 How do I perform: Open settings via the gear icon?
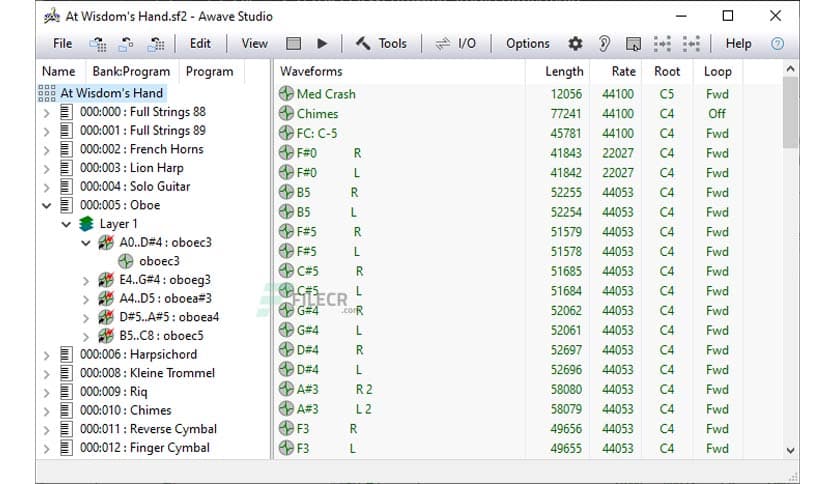tap(575, 44)
